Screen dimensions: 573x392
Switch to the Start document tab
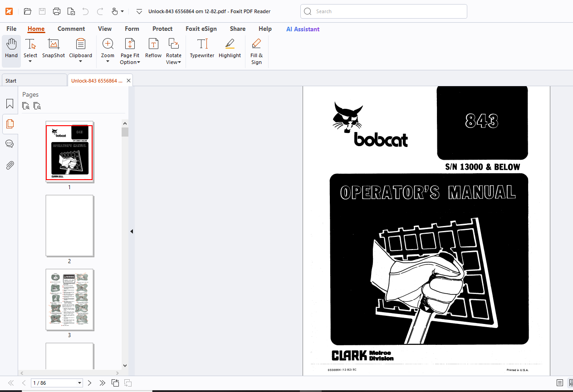(34, 80)
